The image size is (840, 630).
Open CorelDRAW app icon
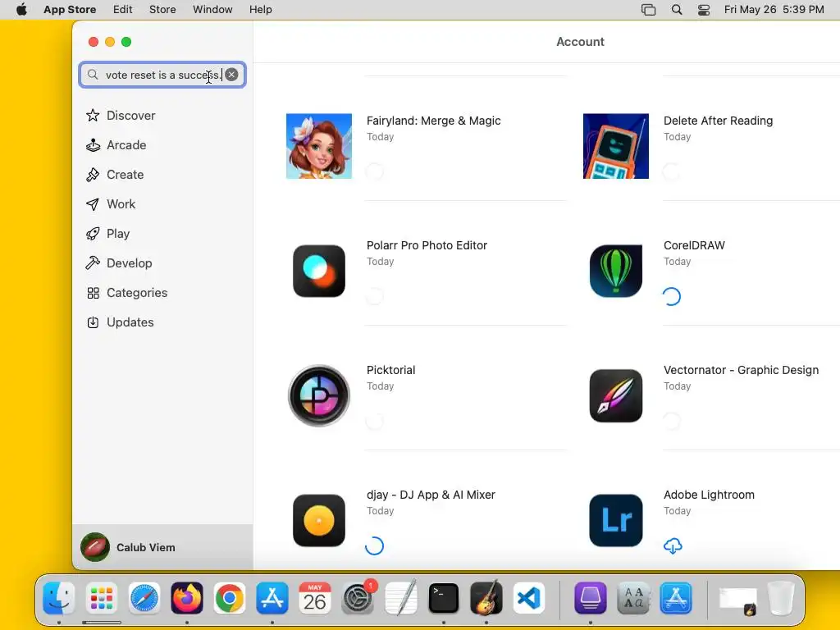[615, 271]
